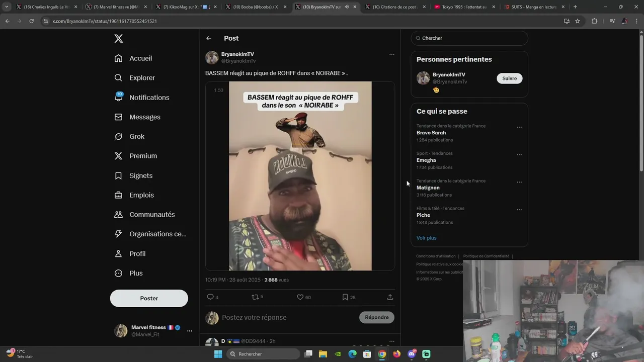
Task: Open the Notifications page
Action: [142, 98]
